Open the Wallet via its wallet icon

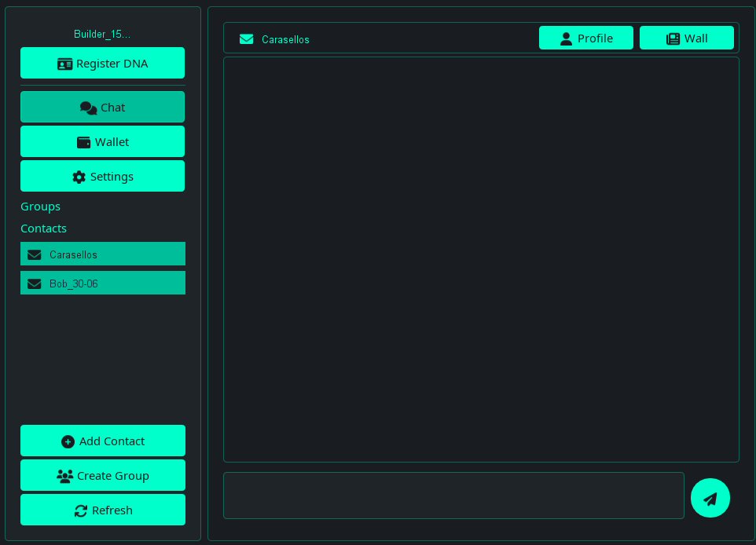pos(83,142)
